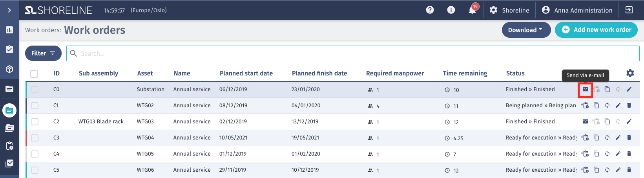644x178 pixels.
Task: Click the log out icon
Action: click(629, 10)
